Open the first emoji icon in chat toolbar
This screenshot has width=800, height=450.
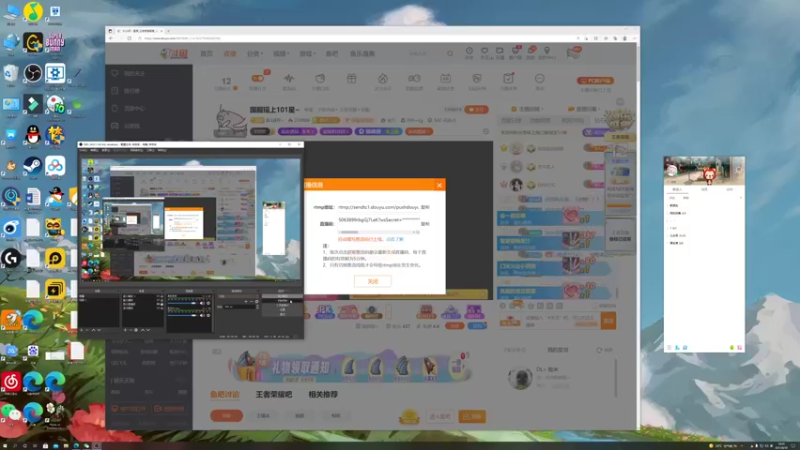click(x=503, y=306)
